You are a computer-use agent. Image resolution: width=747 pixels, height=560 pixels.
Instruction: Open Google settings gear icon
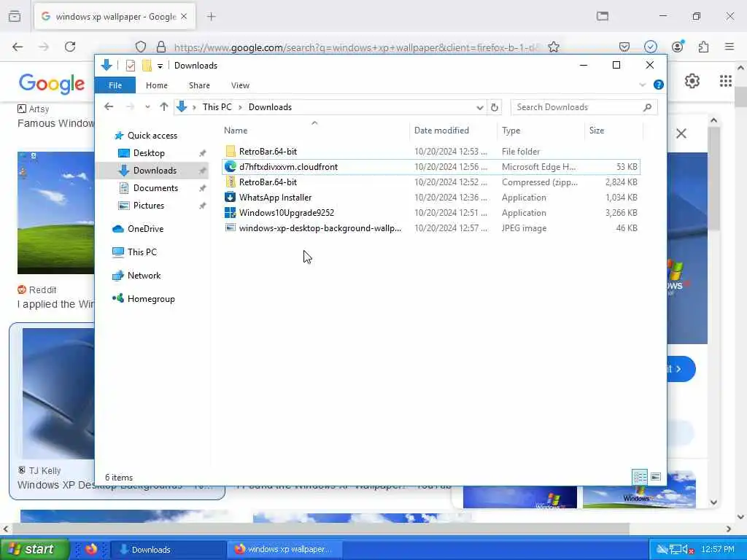(692, 82)
